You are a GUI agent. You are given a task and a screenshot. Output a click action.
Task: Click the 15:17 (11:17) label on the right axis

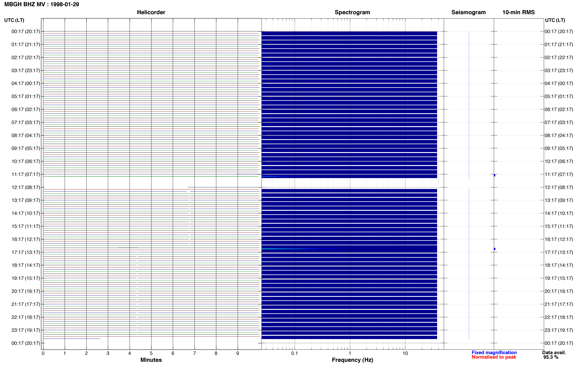pos(559,226)
